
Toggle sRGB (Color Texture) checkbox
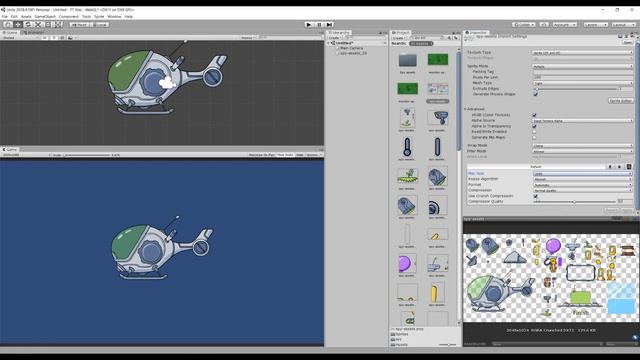click(534, 115)
